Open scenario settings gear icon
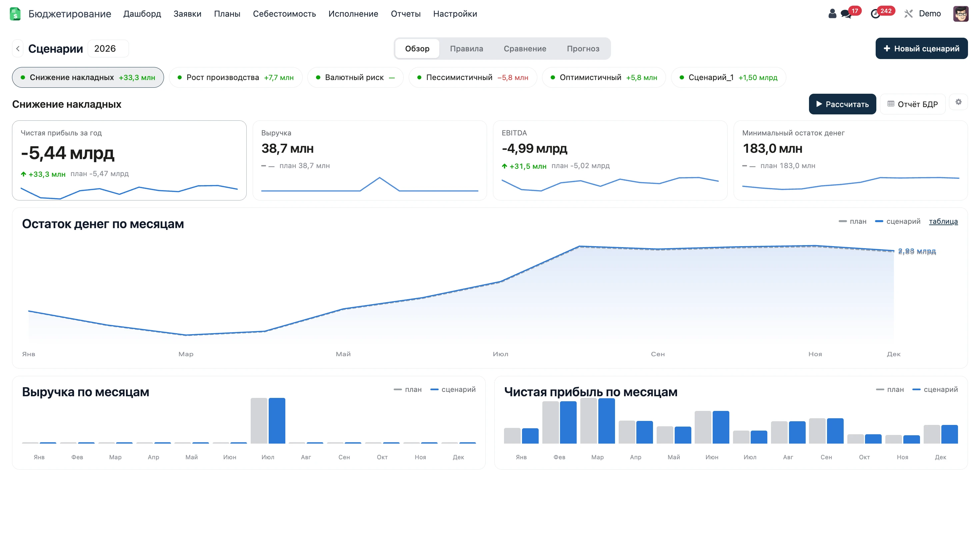The image size is (980, 547). point(958,102)
